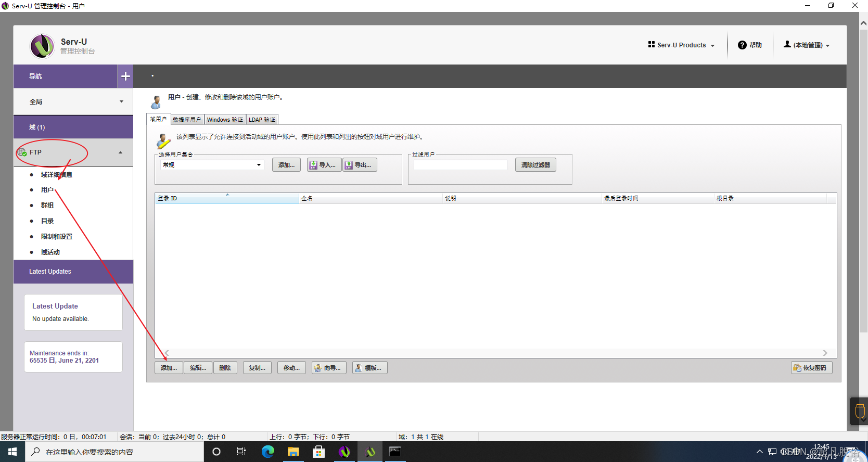Viewport: 868px width, 462px height.
Task: Open the domain details navigation item
Action: point(57,175)
